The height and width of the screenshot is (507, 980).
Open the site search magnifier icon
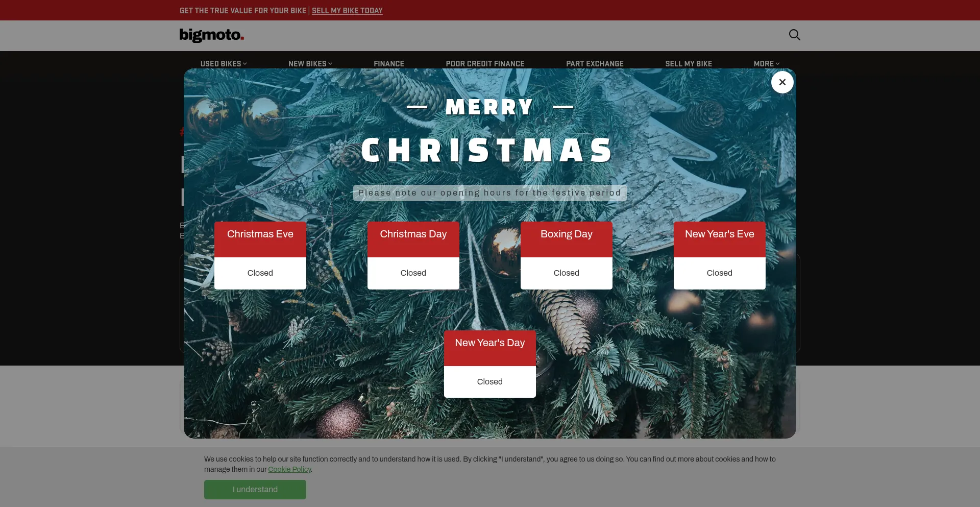pyautogui.click(x=794, y=35)
